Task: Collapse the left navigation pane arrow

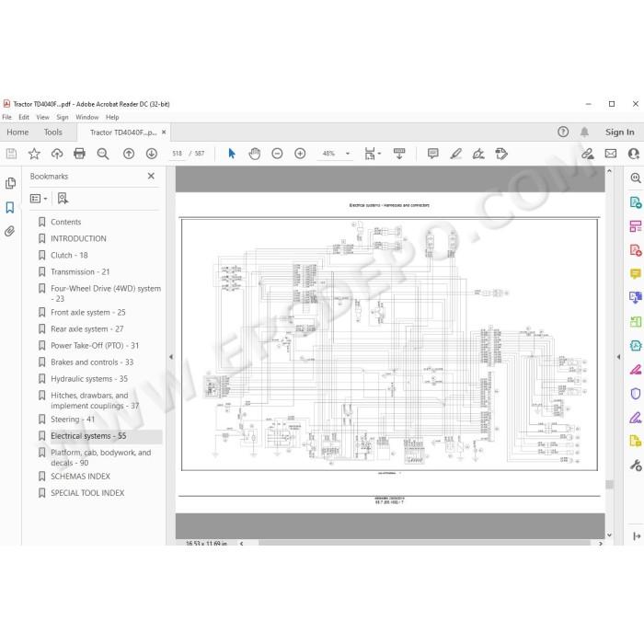Action: 171,357
